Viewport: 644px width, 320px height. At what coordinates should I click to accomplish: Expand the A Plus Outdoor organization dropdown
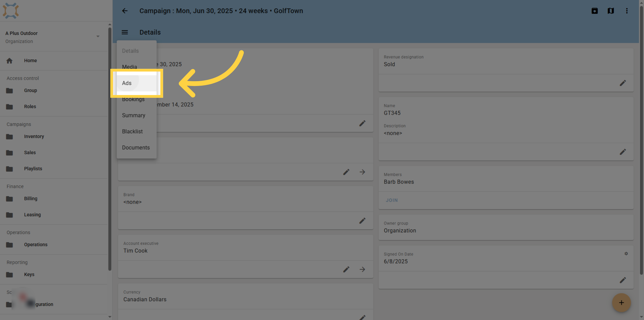98,36
